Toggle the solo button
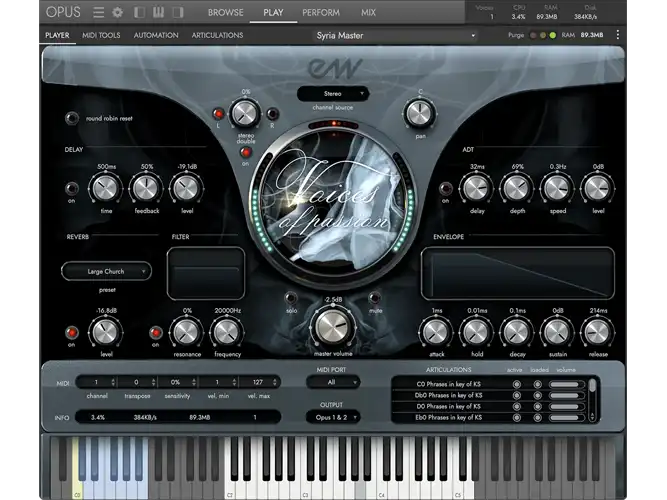The width and height of the screenshot is (667, 500). point(291,297)
